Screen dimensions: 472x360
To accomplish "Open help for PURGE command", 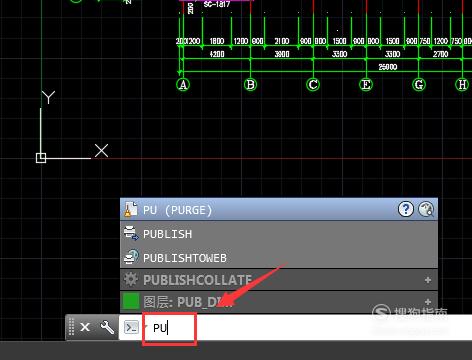I will [x=406, y=209].
